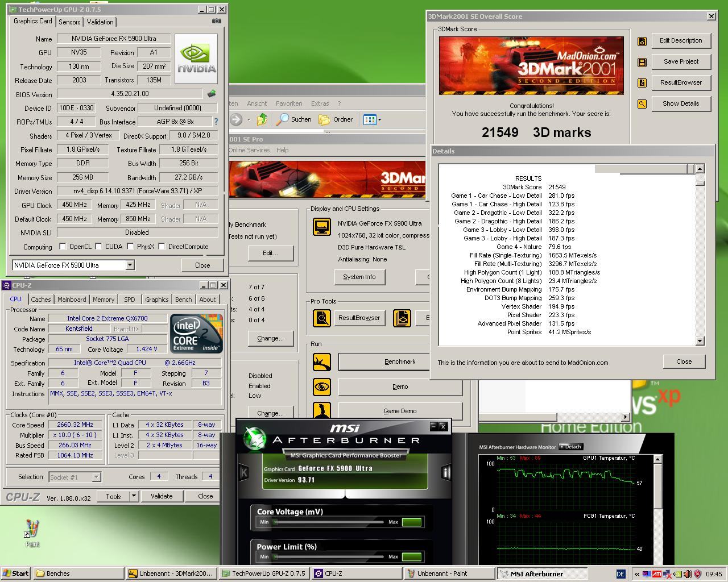This screenshot has width=728, height=582.
Task: Click the Ordner folders toolbar button
Action: coord(336,119)
